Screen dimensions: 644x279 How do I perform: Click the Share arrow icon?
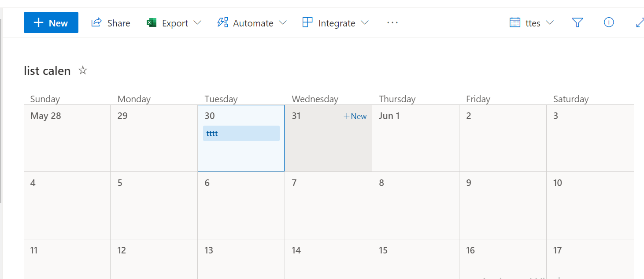click(x=96, y=23)
